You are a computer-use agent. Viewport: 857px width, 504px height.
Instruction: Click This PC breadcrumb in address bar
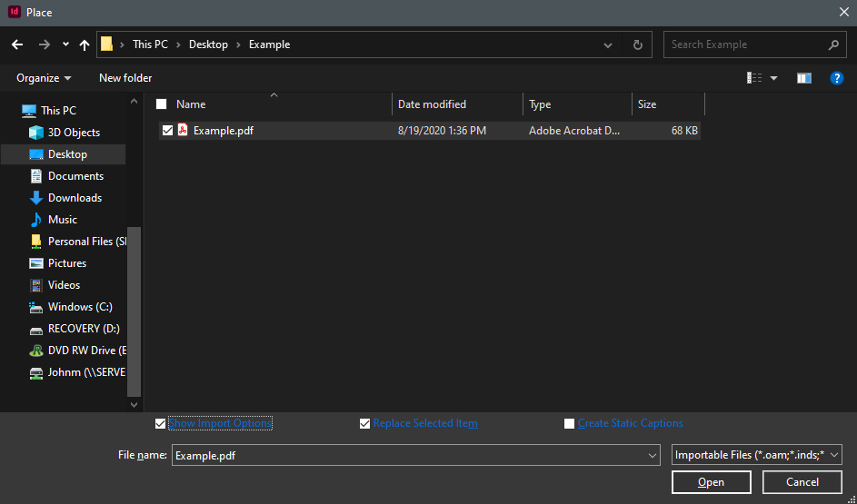coord(150,44)
